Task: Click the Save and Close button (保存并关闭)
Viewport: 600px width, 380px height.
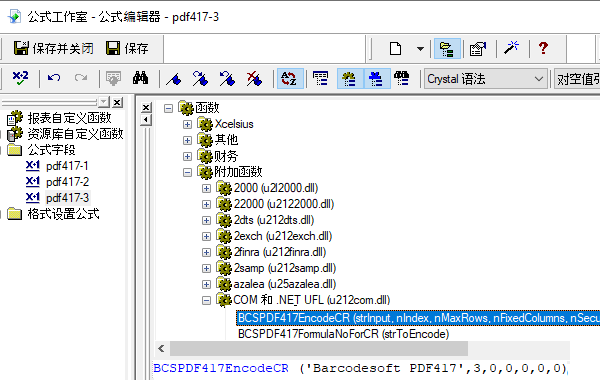Action: 53,49
